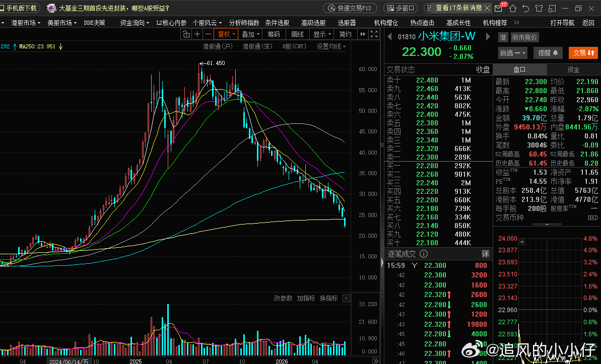Open L2核心内参 menu

point(171,23)
